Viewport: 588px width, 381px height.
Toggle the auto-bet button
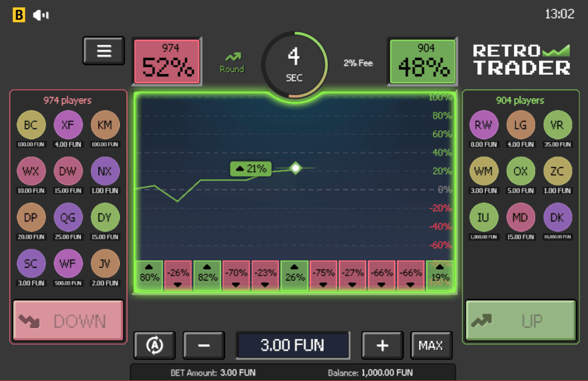(x=155, y=345)
